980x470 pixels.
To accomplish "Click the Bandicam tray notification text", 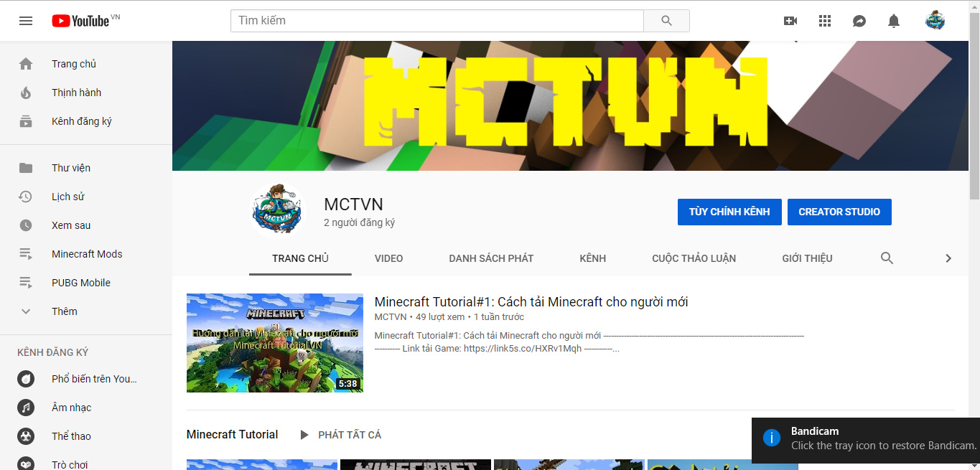I will click(x=884, y=446).
